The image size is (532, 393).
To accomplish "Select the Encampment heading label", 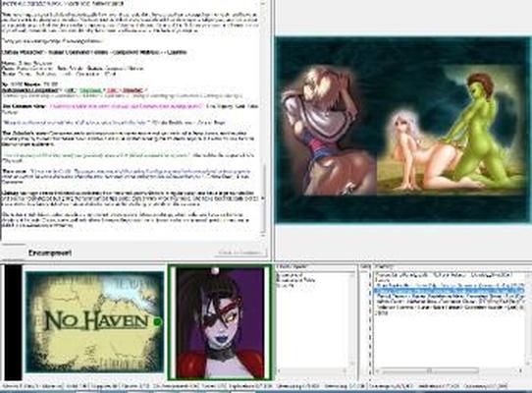I will pyautogui.click(x=50, y=253).
